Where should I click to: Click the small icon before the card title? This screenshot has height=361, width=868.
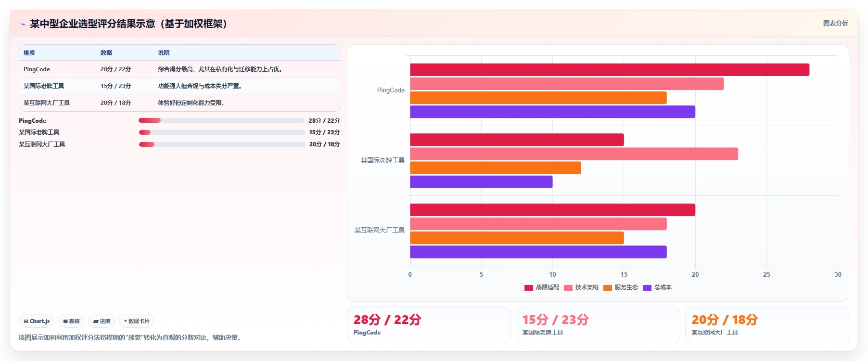pyautogui.click(x=23, y=24)
